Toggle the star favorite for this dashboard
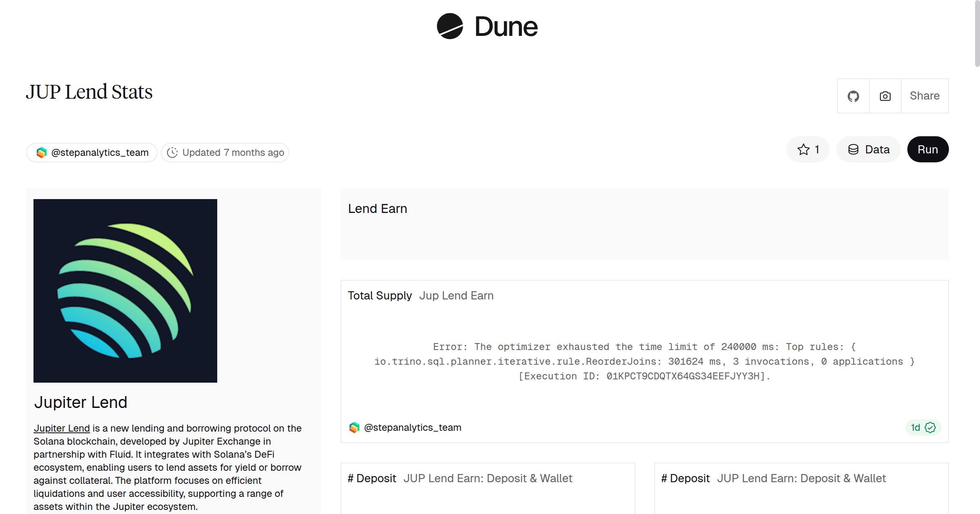 [x=804, y=149]
